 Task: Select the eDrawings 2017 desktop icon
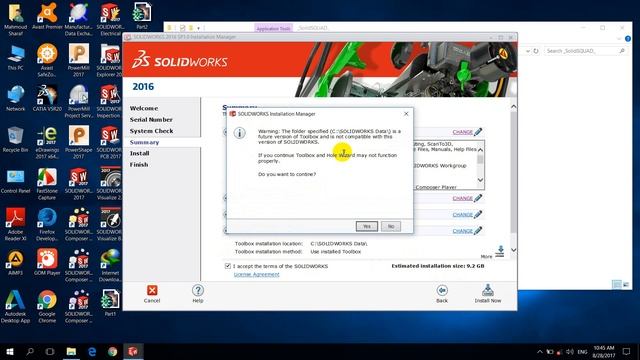[x=47, y=142]
